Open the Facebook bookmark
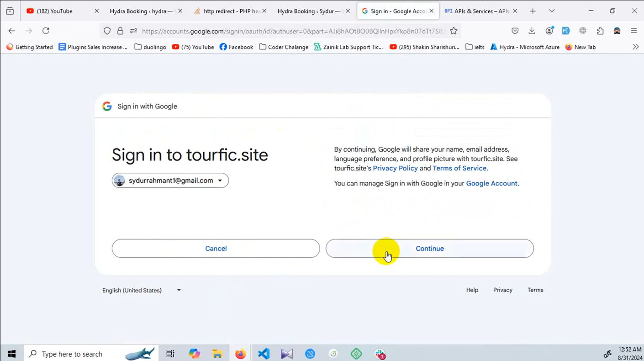644x361 pixels. (x=236, y=47)
